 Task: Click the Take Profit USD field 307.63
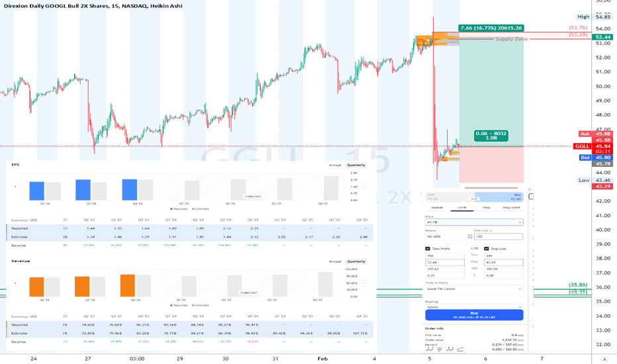point(445,269)
